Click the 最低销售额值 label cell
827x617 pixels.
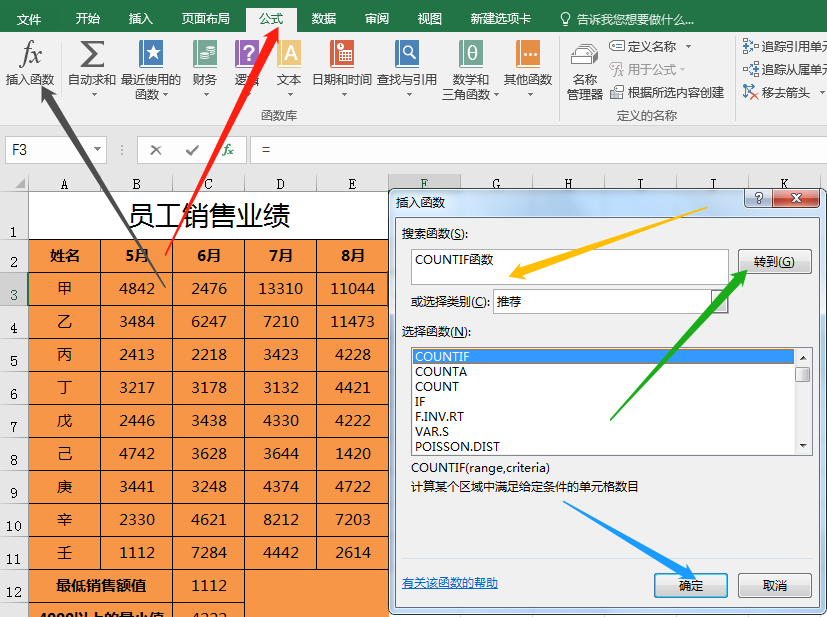point(100,585)
